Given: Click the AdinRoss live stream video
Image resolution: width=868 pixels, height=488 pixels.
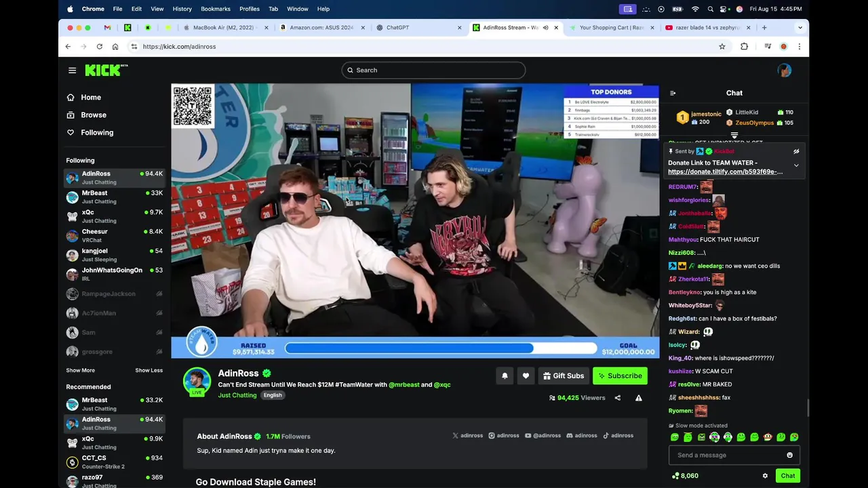Looking at the screenshot, I should point(414,220).
